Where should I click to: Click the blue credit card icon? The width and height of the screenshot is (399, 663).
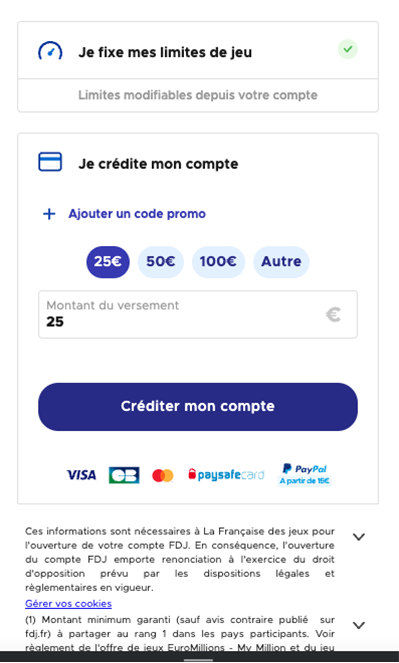coord(50,162)
